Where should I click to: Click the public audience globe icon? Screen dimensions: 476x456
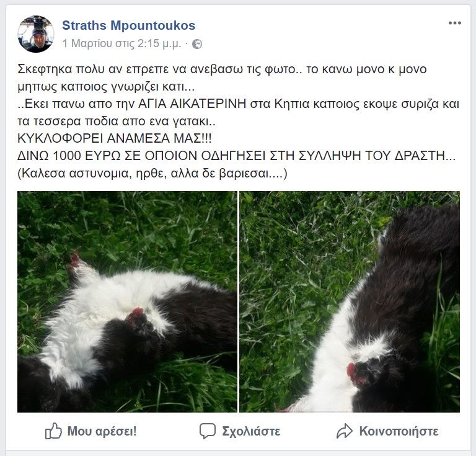click(x=197, y=44)
